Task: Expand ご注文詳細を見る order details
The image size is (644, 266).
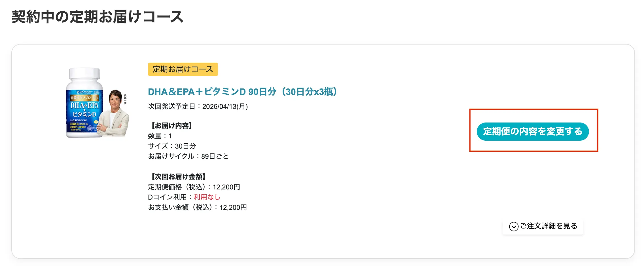Action: coord(548,226)
